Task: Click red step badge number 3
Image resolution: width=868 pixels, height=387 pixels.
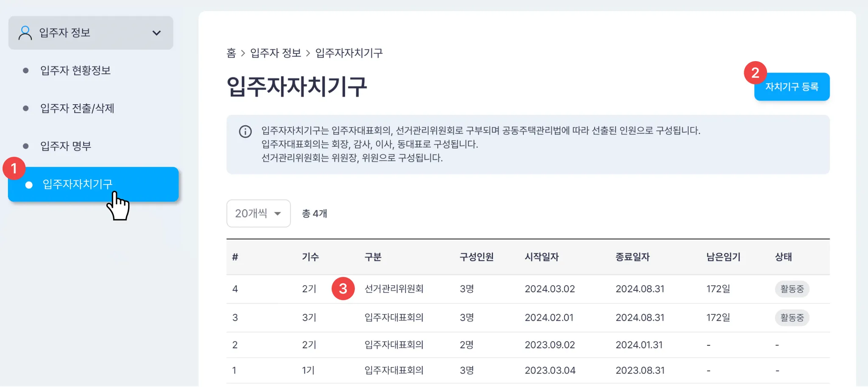Action: 343,289
